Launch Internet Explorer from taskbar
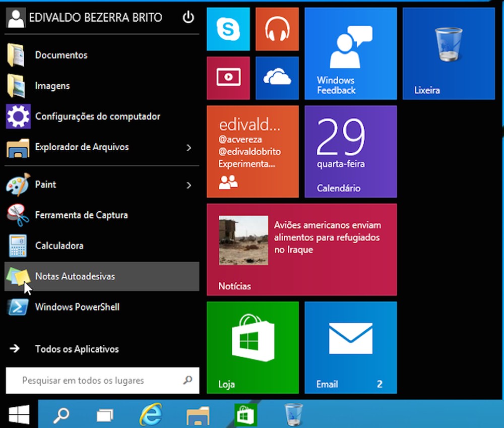 click(x=150, y=414)
